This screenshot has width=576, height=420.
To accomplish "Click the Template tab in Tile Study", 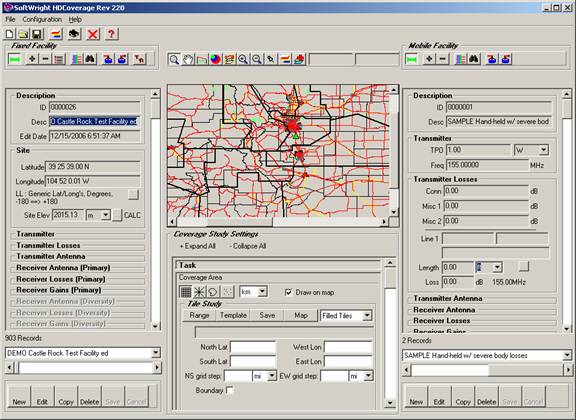I will (x=233, y=315).
